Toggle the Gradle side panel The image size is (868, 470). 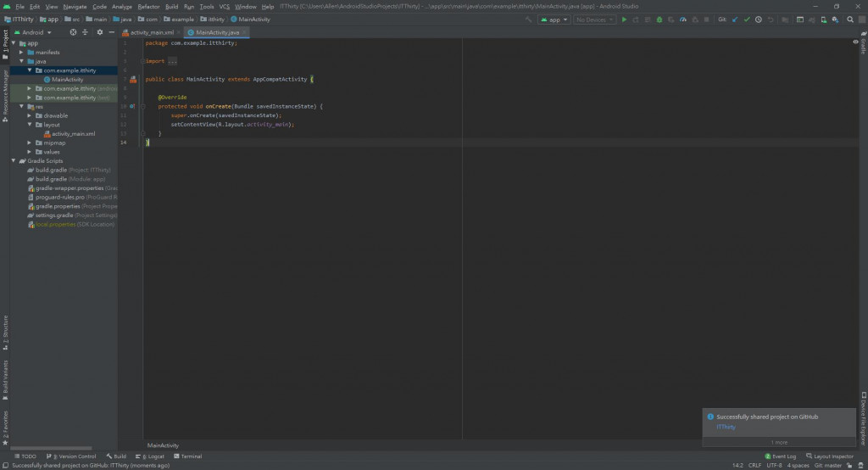863,42
